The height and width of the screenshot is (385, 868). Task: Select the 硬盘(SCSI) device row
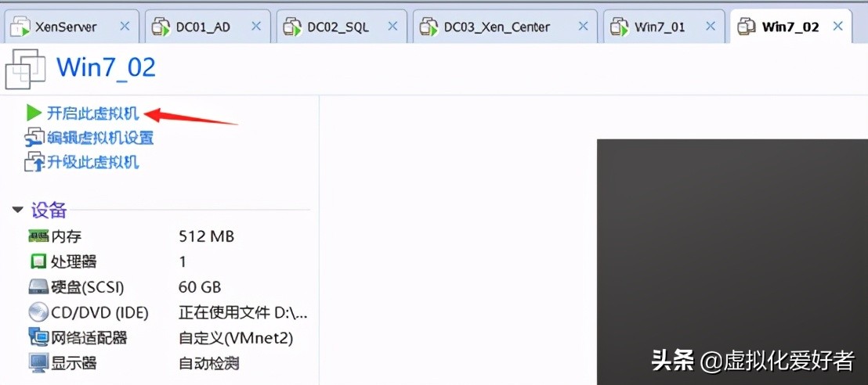168,287
